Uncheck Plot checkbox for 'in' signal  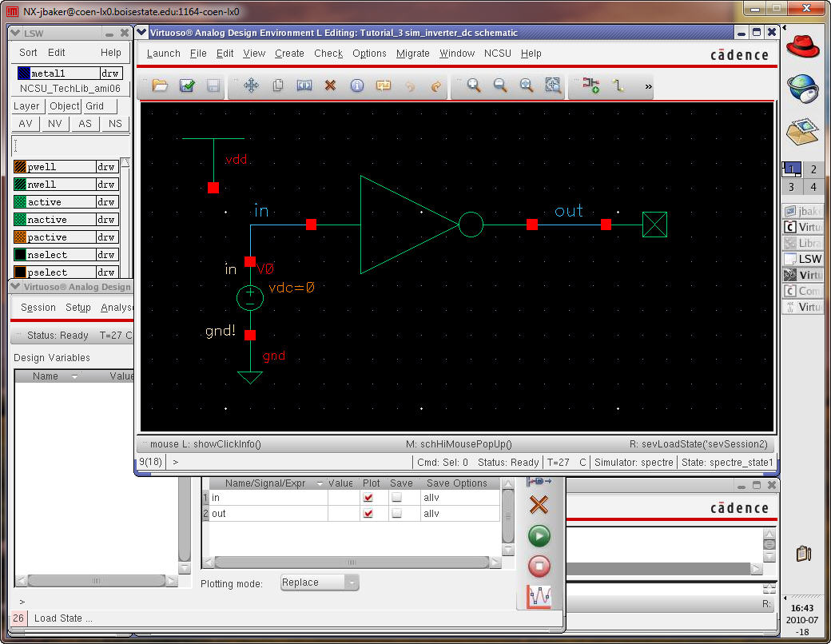pos(368,498)
